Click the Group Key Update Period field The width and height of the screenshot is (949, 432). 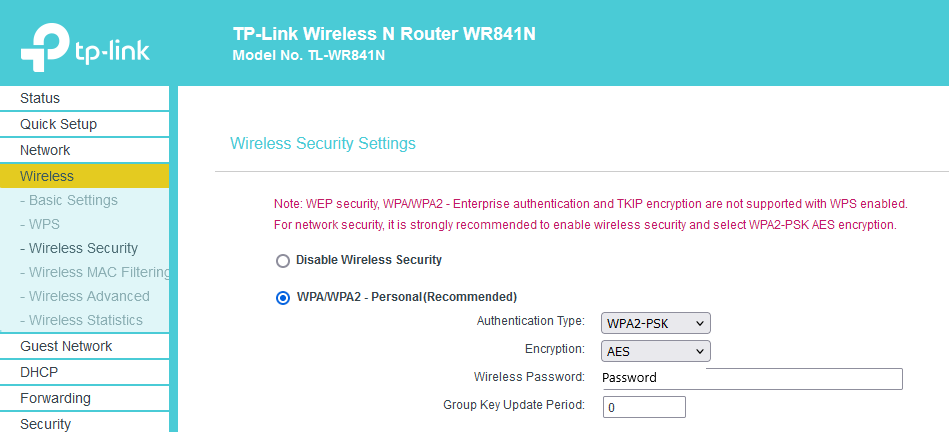[x=645, y=407]
